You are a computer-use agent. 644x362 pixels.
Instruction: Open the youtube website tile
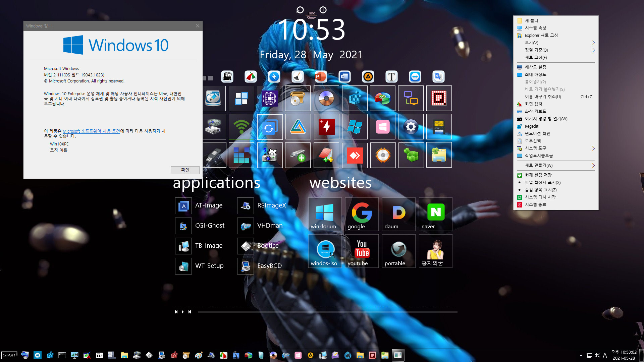(x=362, y=251)
